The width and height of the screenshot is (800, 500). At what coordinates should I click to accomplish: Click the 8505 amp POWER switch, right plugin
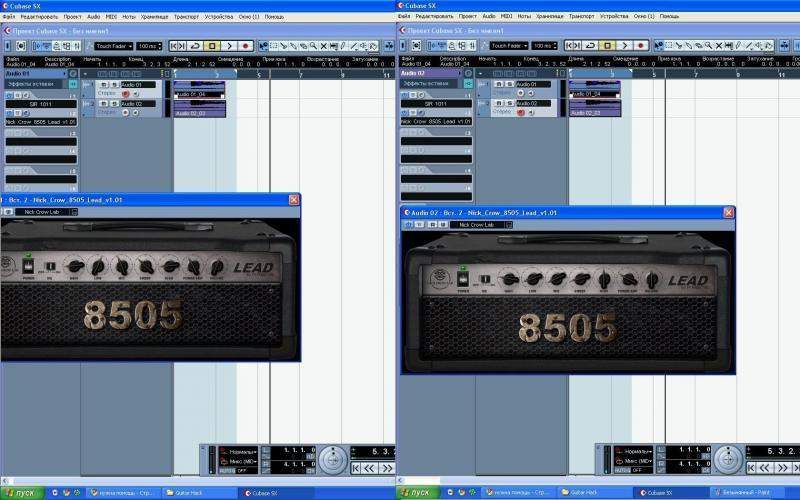pyautogui.click(x=463, y=279)
